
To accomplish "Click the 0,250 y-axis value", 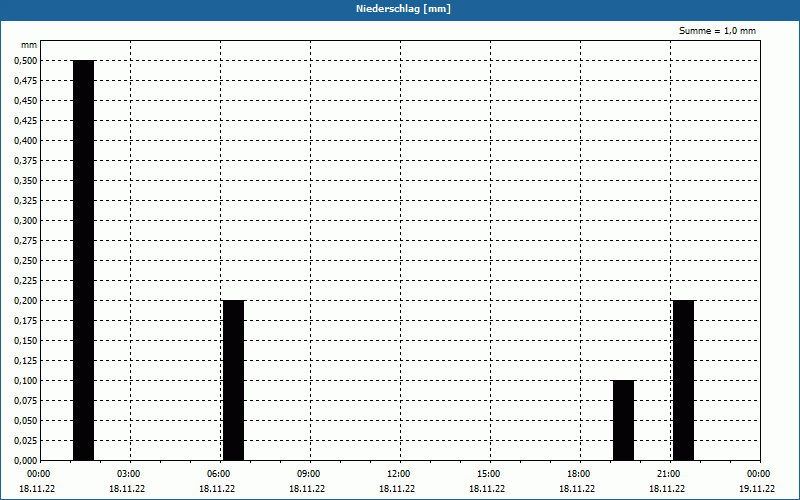I will (26, 261).
